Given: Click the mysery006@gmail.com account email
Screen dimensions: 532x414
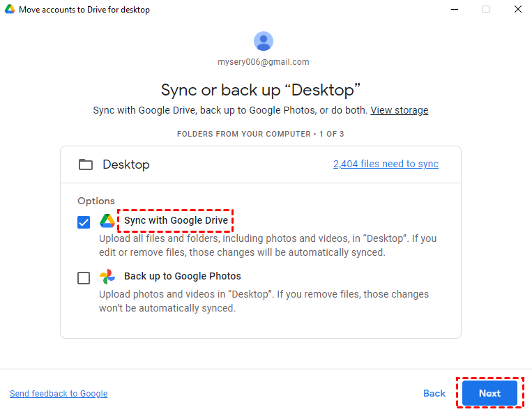Looking at the screenshot, I should [264, 62].
